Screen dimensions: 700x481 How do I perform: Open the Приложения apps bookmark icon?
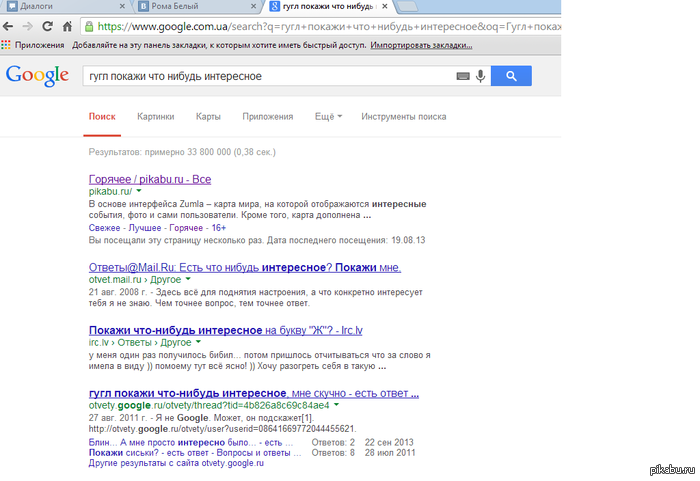point(8,45)
